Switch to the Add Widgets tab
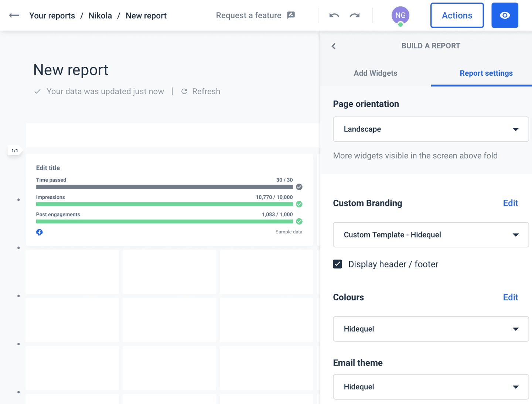Image resolution: width=532 pixels, height=404 pixels. click(375, 73)
